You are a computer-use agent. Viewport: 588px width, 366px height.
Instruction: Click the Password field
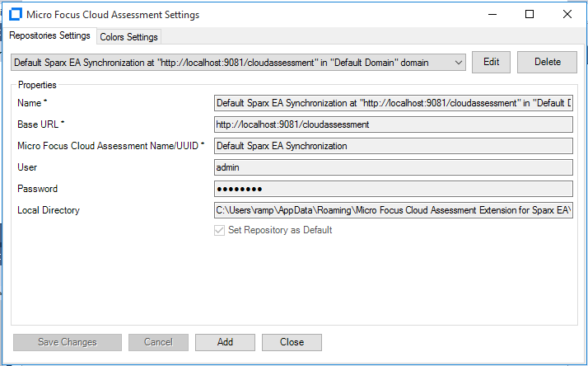click(394, 189)
